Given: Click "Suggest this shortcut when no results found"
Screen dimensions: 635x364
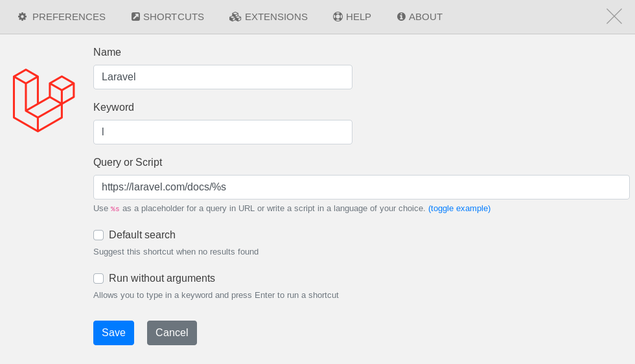Looking at the screenshot, I should [176, 252].
